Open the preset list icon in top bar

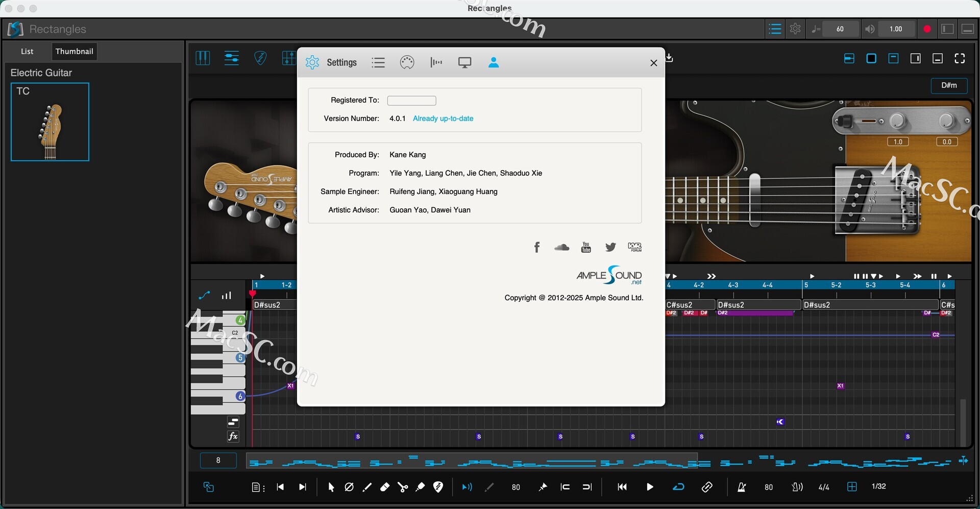[775, 29]
